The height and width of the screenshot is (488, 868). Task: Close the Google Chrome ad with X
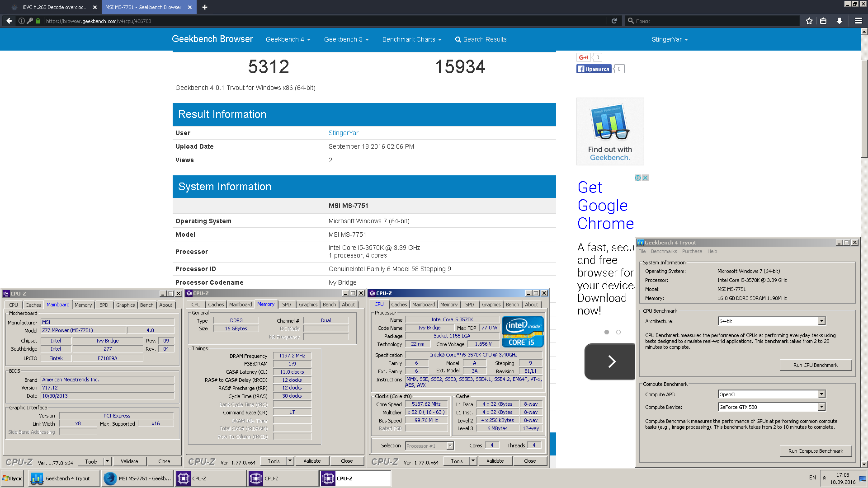pyautogui.click(x=645, y=178)
